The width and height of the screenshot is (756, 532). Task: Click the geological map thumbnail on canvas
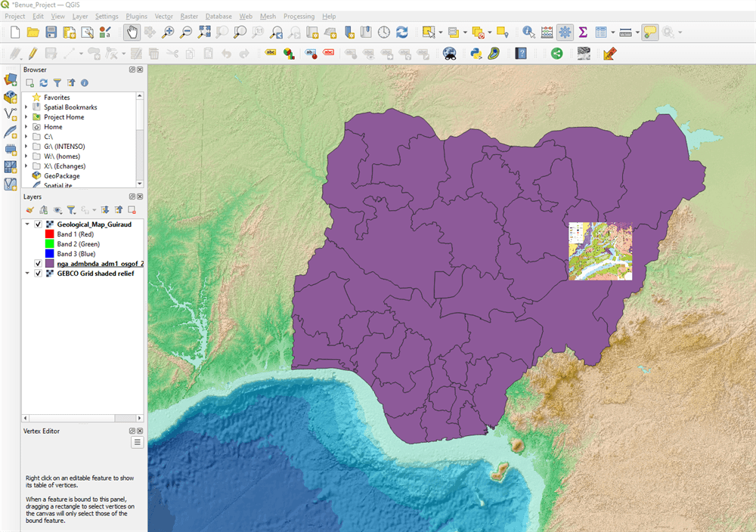(x=600, y=251)
